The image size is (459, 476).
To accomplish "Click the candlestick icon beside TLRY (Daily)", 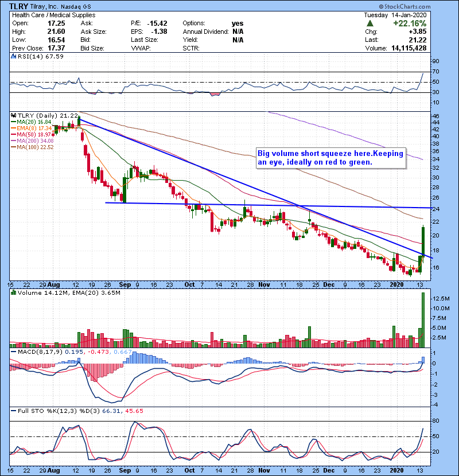I will 13,115.
